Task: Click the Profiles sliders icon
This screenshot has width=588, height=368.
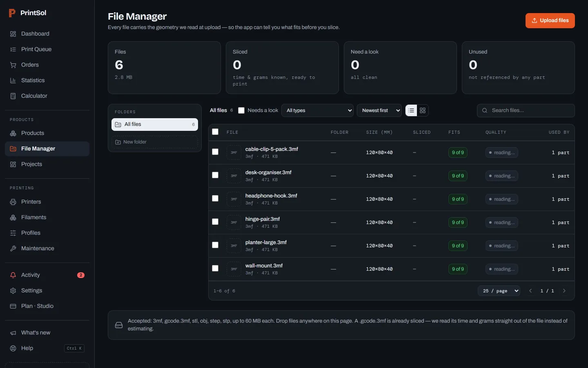Action: [x=13, y=233]
